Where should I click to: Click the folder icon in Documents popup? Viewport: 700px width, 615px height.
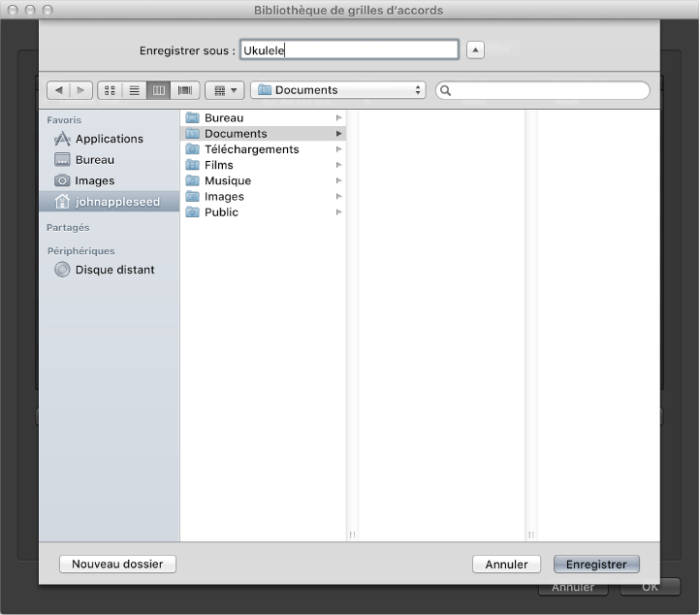coord(265,90)
